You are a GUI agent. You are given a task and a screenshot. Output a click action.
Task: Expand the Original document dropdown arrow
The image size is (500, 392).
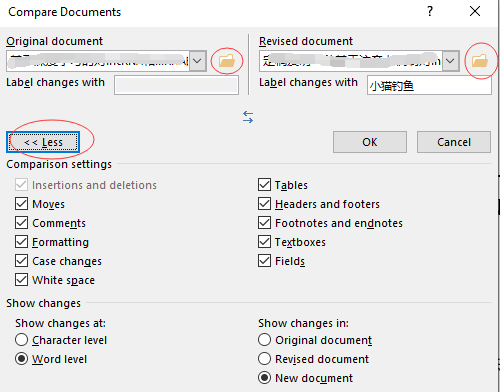(x=197, y=61)
